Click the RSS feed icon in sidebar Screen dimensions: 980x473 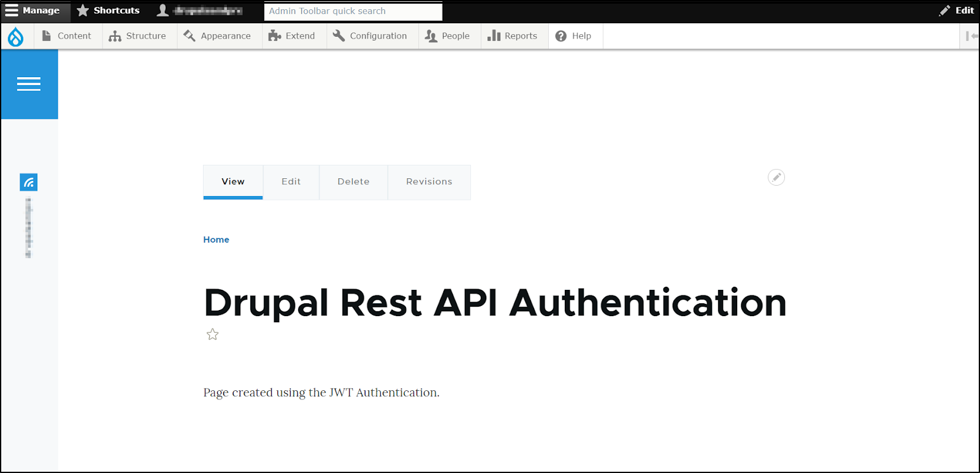[x=29, y=182]
